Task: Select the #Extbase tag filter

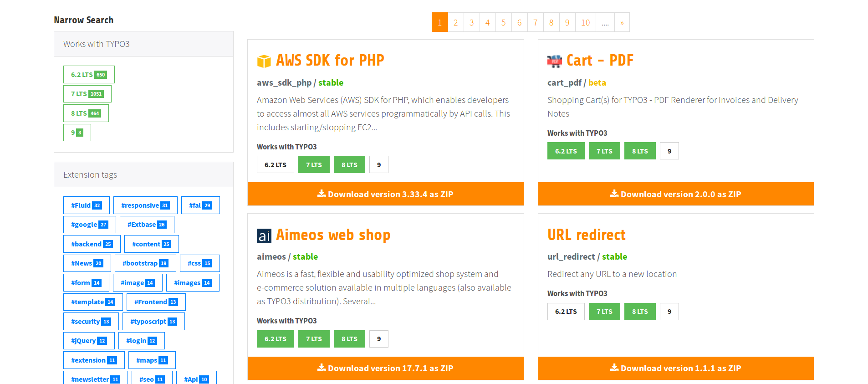Action: (x=147, y=225)
